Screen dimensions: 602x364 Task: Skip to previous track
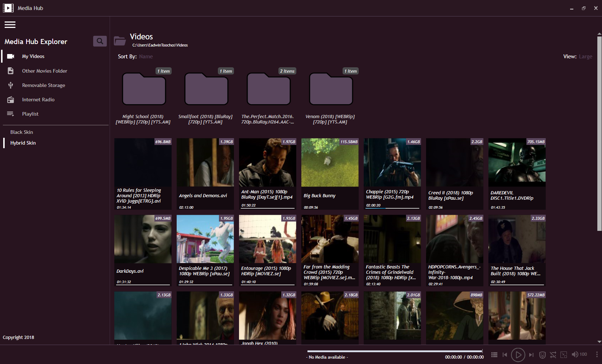click(x=505, y=355)
